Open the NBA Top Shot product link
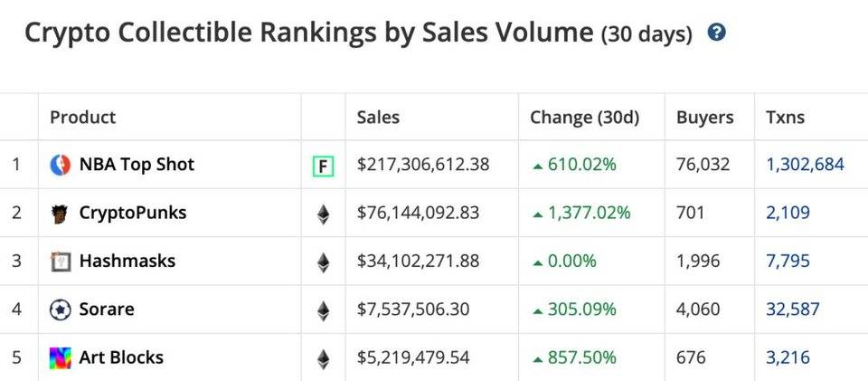This screenshot has width=868, height=381. (x=137, y=165)
